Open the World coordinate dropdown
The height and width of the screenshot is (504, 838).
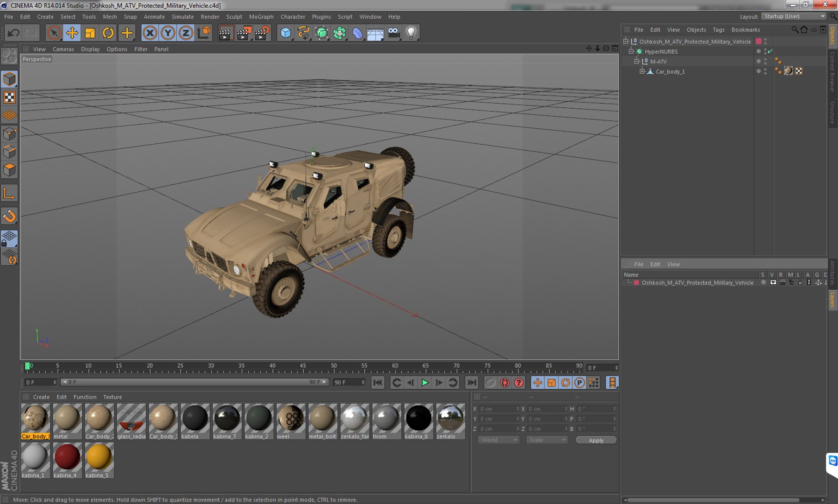[x=498, y=440]
